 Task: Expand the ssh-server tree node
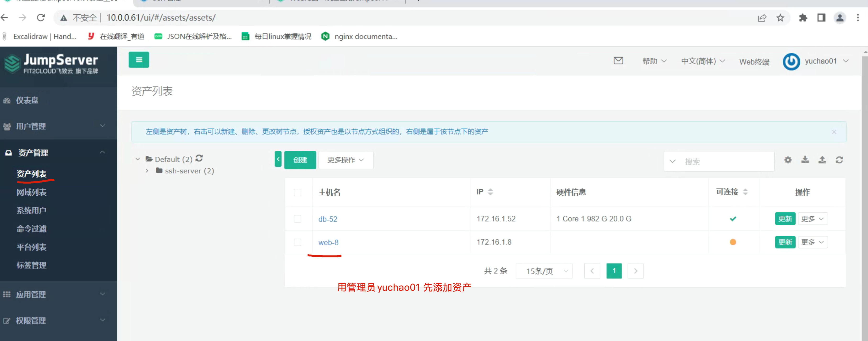pos(147,171)
